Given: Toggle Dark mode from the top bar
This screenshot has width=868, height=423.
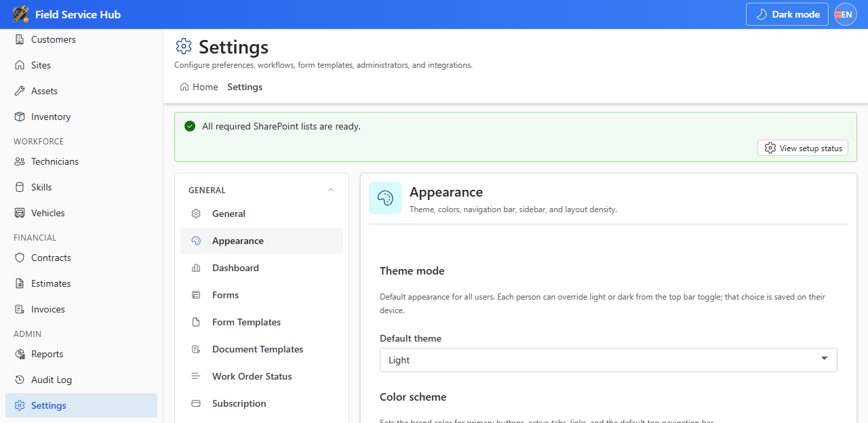Looking at the screenshot, I should click(x=787, y=14).
